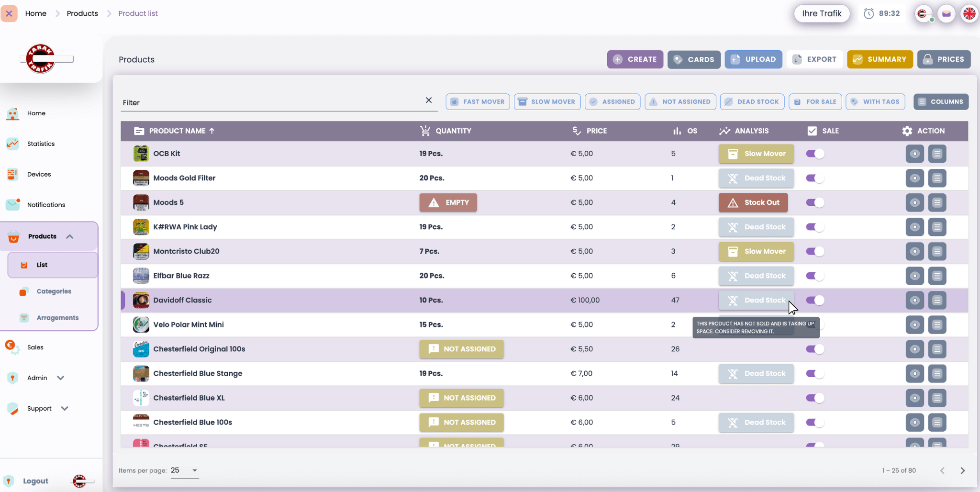Open the items per page dropdown
Image resolution: width=980 pixels, height=492 pixels.
[x=183, y=470]
